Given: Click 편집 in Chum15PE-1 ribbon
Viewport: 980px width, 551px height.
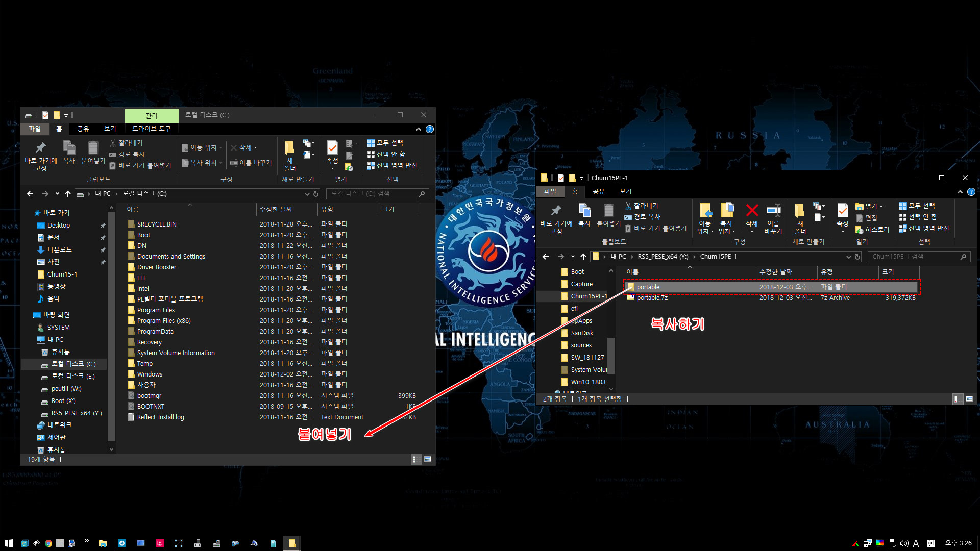Looking at the screenshot, I should click(867, 218).
